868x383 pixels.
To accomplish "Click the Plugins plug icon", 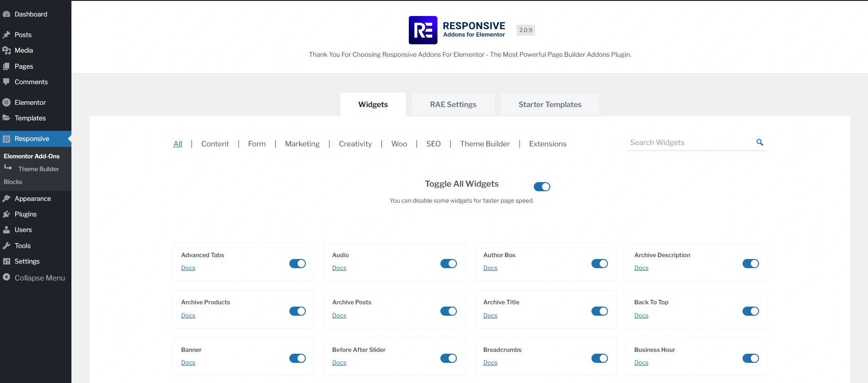I will [x=6, y=214].
